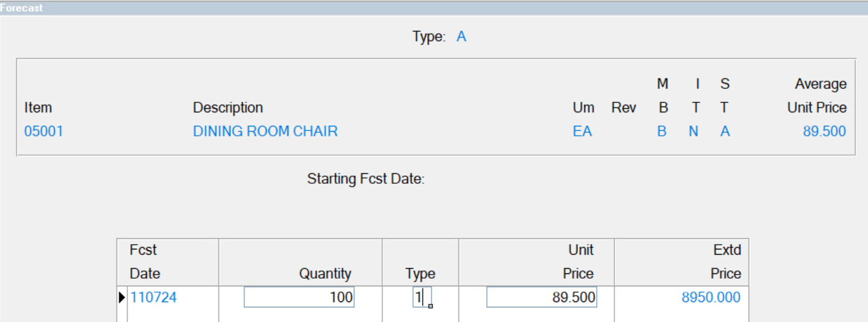Viewport: 868px width, 322px height.
Task: Click the EA unit of measure value
Action: [x=583, y=131]
